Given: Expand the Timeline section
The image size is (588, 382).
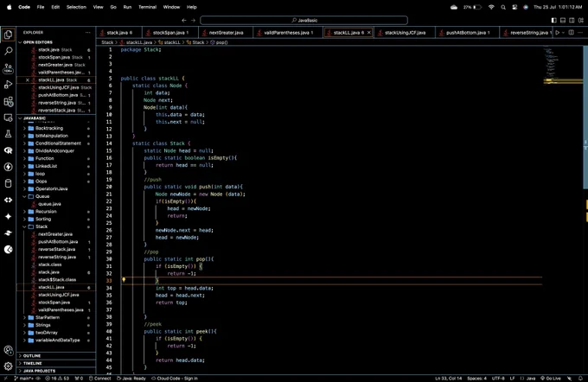Looking at the screenshot, I should click(56, 363).
